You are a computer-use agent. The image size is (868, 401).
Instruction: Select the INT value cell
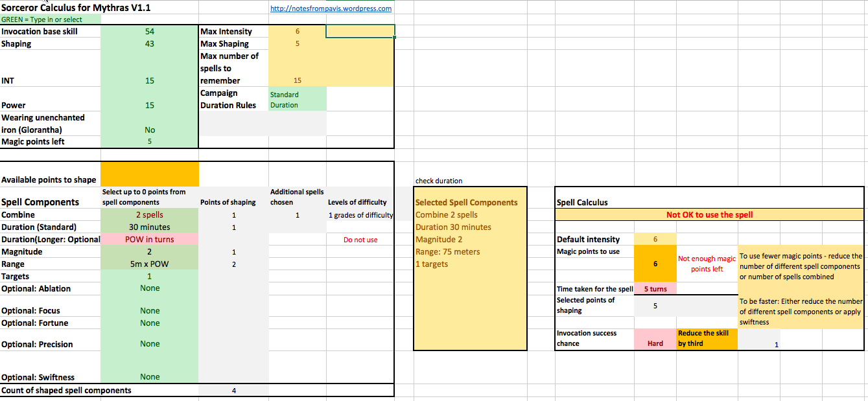tap(150, 80)
